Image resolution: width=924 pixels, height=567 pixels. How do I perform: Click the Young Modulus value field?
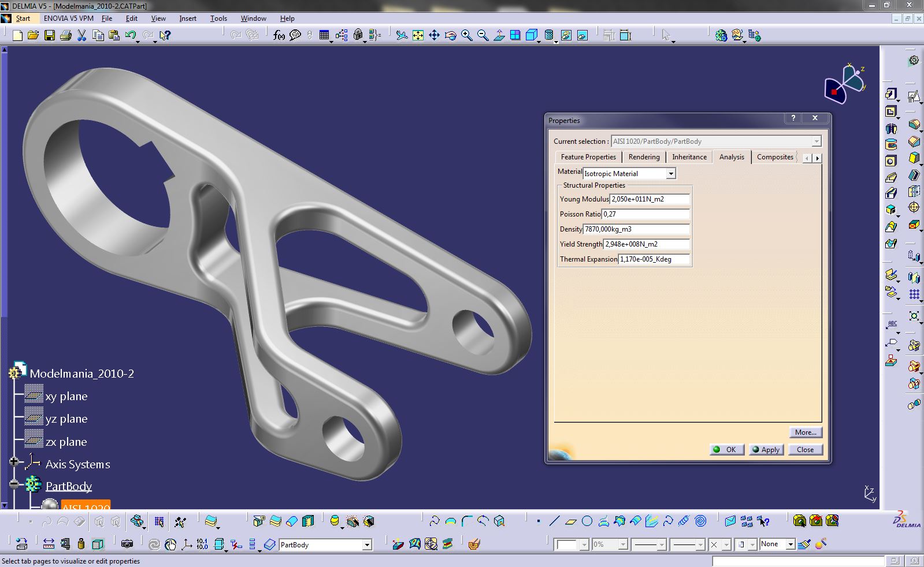(650, 199)
